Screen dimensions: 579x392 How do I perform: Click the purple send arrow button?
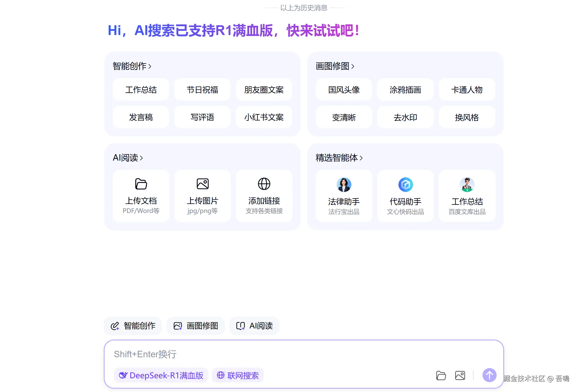(489, 375)
